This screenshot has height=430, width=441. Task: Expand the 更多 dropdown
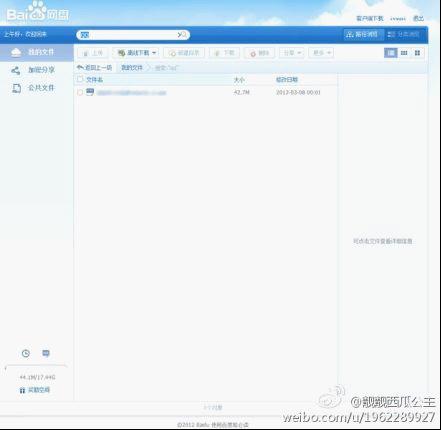click(x=321, y=53)
